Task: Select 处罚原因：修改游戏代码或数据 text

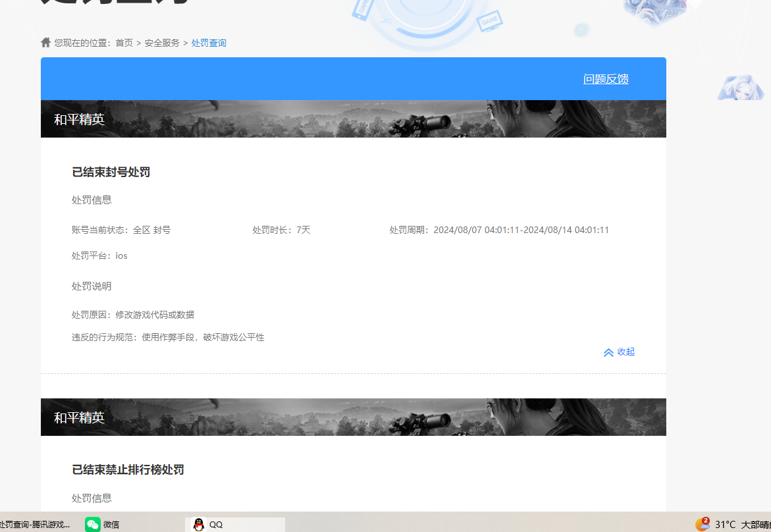Action: (x=133, y=315)
